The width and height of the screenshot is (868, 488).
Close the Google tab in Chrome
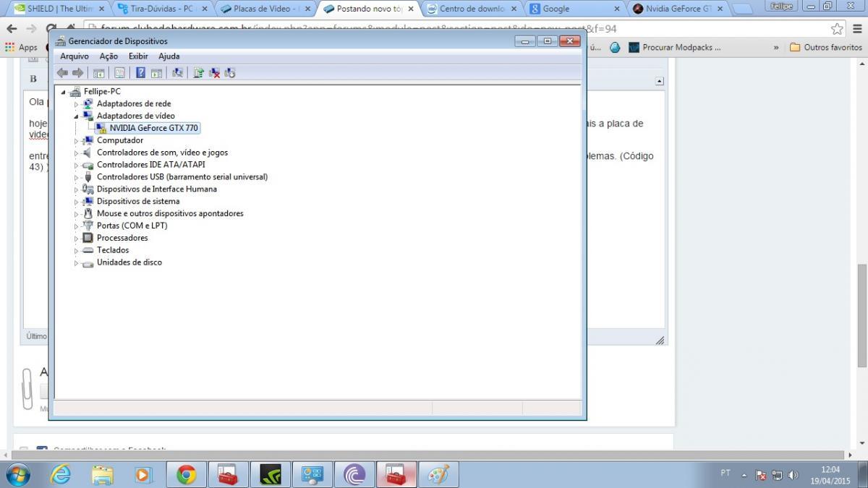pyautogui.click(x=617, y=9)
